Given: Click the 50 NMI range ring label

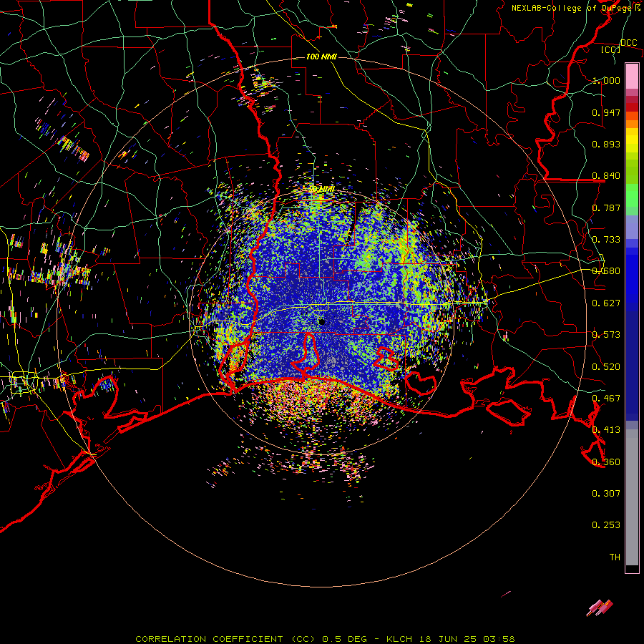Looking at the screenshot, I should coord(321,189).
